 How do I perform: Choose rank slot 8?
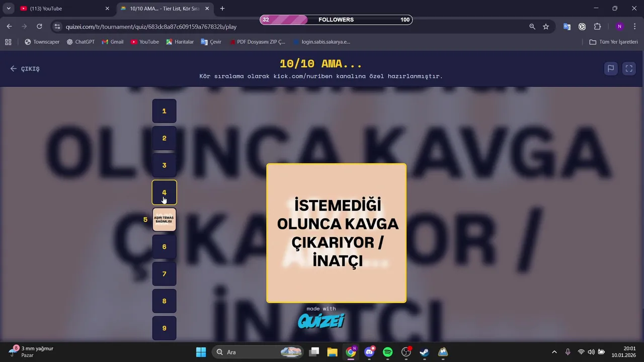click(164, 301)
